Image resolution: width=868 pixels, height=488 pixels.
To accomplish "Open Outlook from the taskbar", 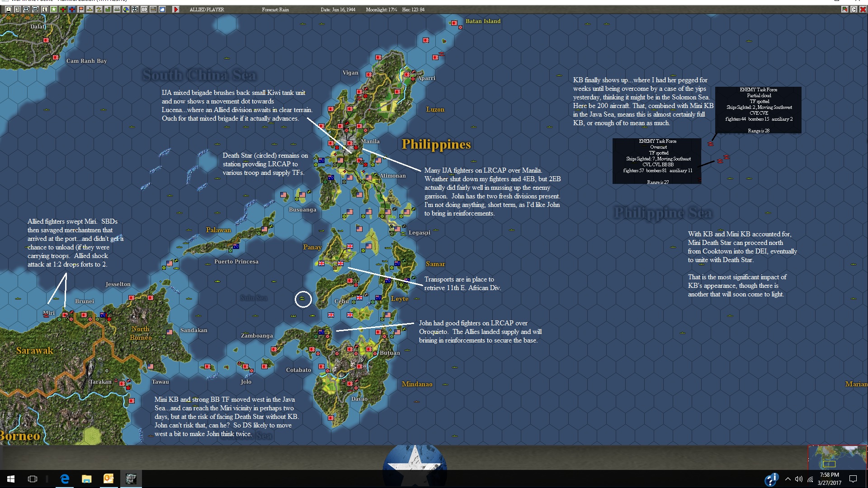I will tap(108, 479).
